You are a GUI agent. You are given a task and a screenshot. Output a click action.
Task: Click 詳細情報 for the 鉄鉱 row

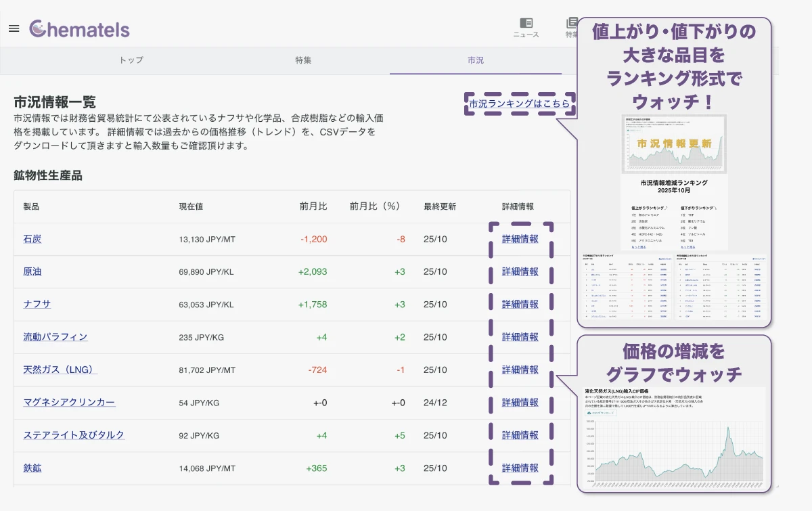click(519, 468)
